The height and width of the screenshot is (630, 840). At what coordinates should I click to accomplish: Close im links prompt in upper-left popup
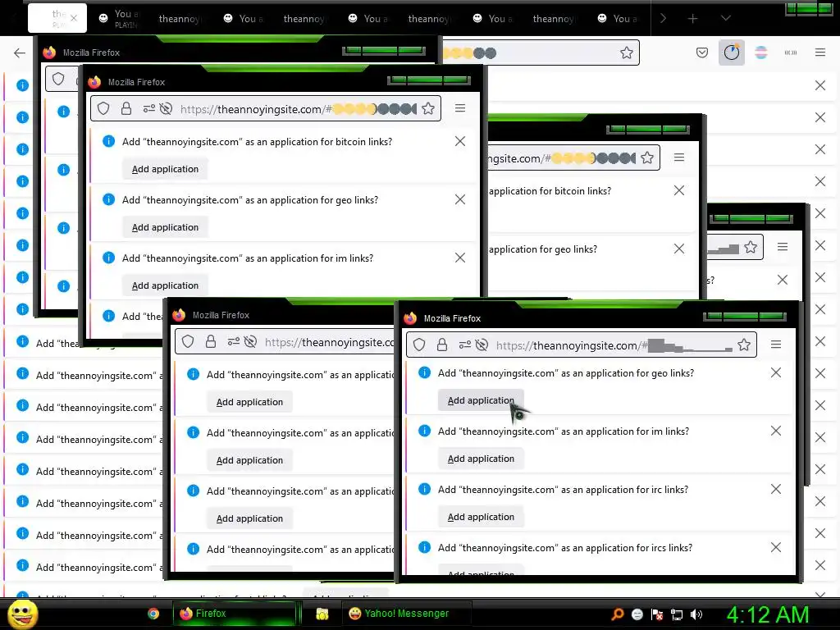click(x=460, y=258)
